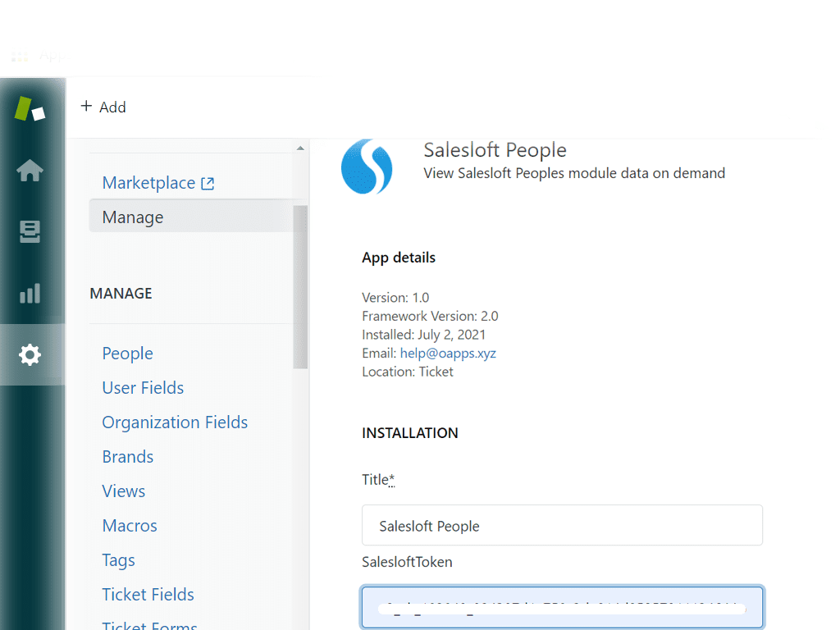Click the plus Add button
The width and height of the screenshot is (840, 630).
[103, 107]
